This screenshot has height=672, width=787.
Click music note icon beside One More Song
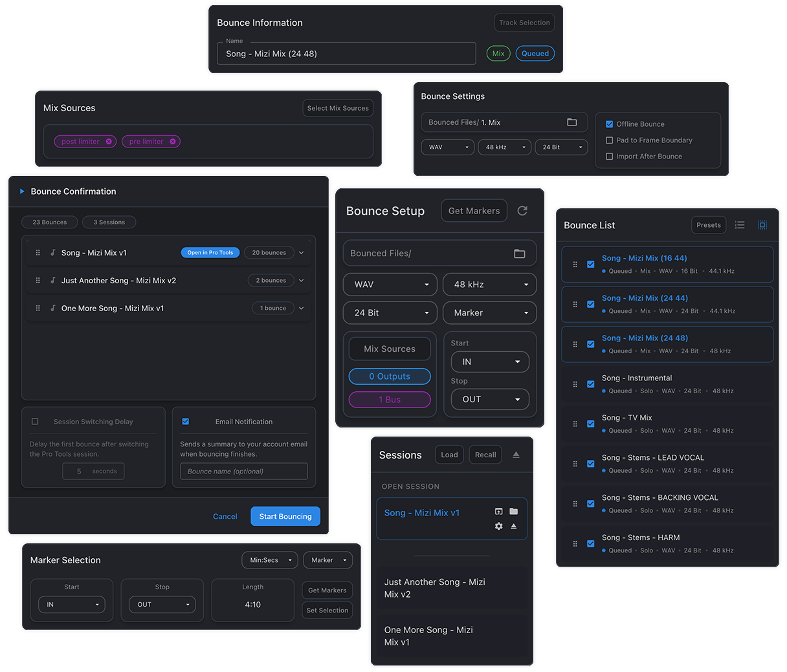pyautogui.click(x=53, y=309)
